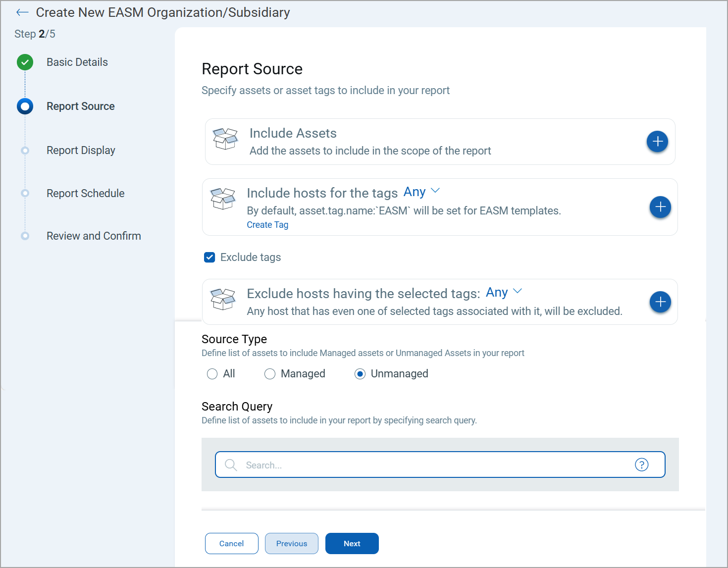728x568 pixels.
Task: Go to the Report Display step
Action: [81, 151]
